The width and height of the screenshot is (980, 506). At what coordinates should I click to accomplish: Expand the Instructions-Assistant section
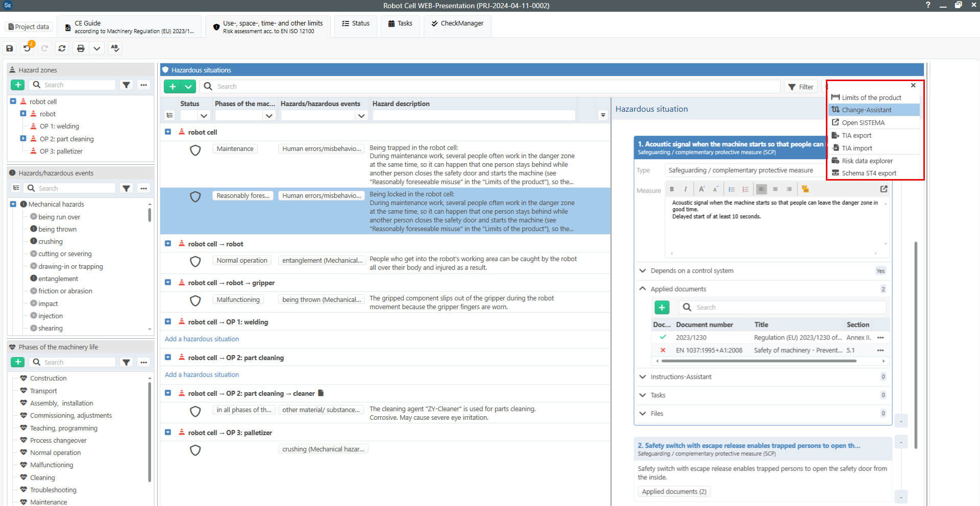pos(642,376)
